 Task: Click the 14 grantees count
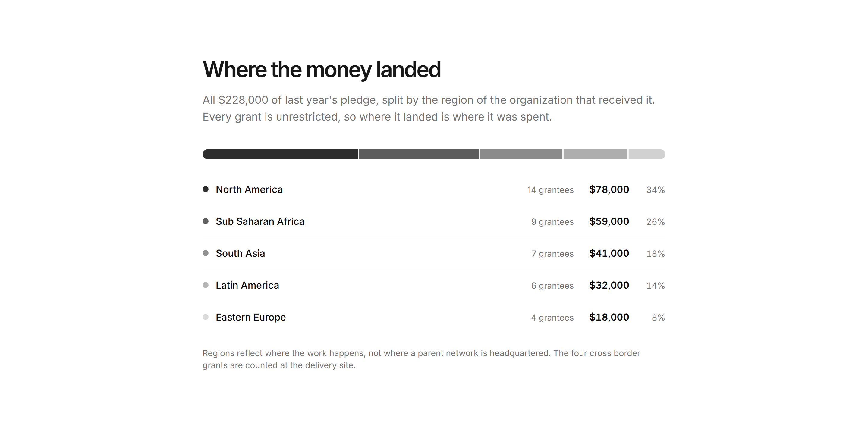[x=551, y=190]
